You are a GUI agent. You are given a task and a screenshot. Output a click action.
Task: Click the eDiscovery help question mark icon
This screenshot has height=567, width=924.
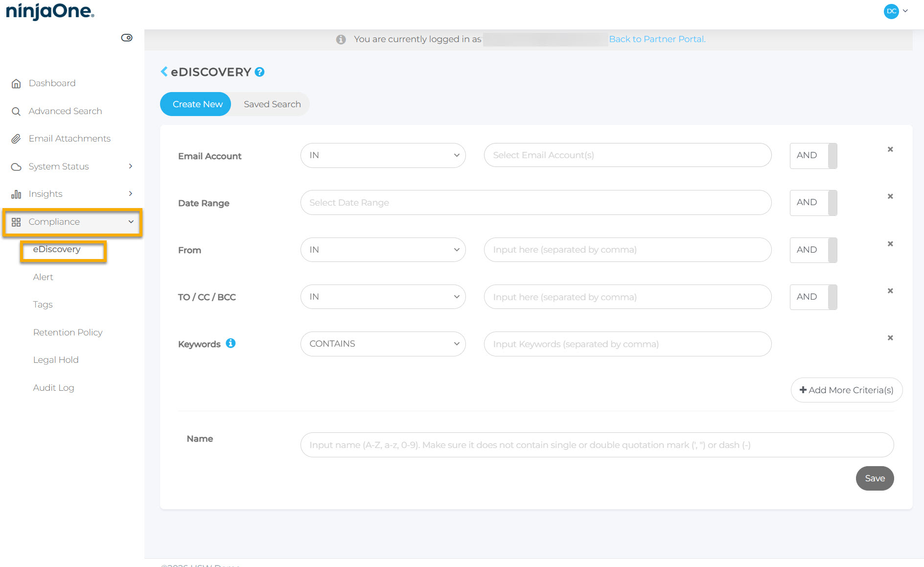[260, 72]
